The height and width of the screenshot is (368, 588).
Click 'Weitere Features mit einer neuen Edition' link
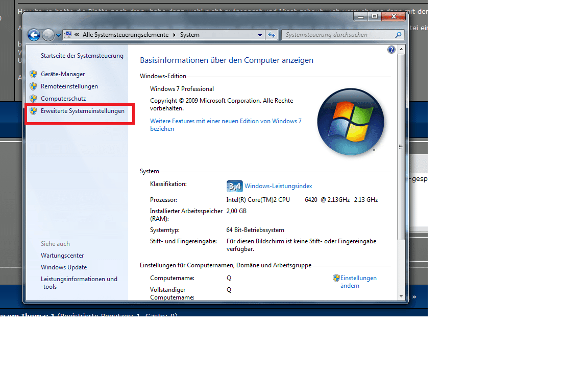226,125
